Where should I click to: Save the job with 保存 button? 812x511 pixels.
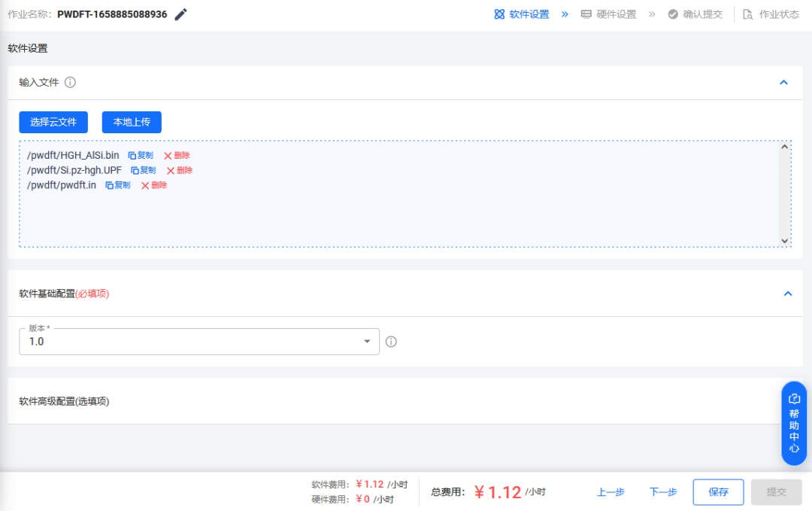click(718, 491)
